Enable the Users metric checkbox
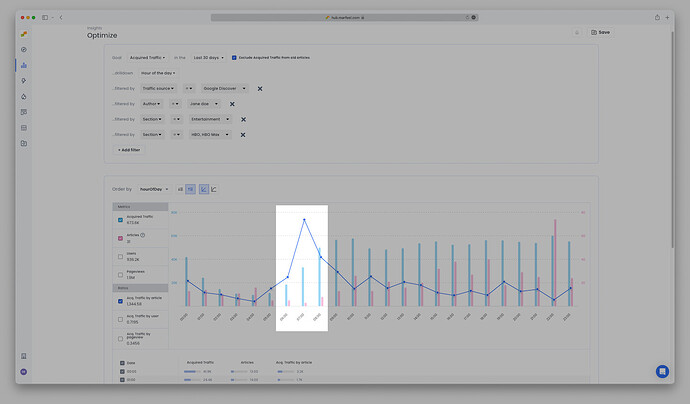 pyautogui.click(x=121, y=256)
